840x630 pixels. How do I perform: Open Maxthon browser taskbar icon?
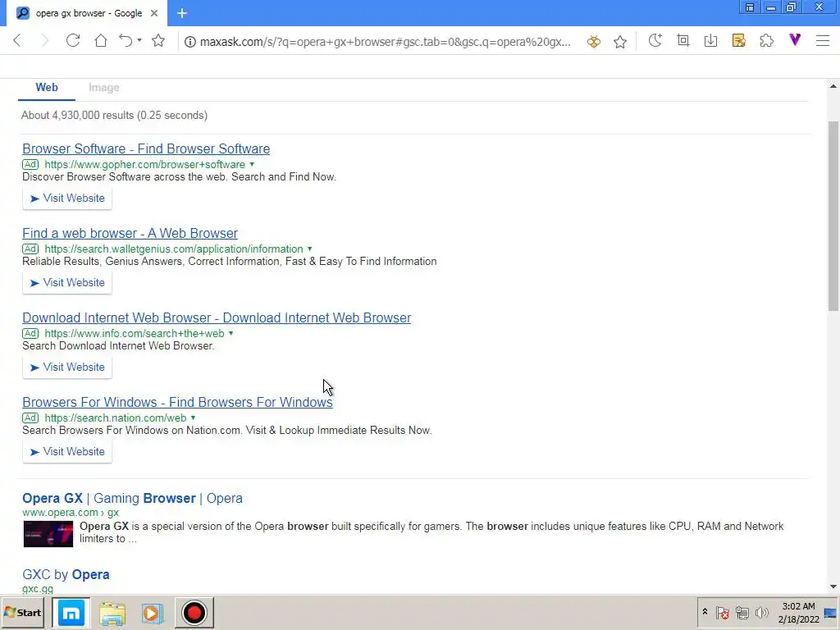71,613
